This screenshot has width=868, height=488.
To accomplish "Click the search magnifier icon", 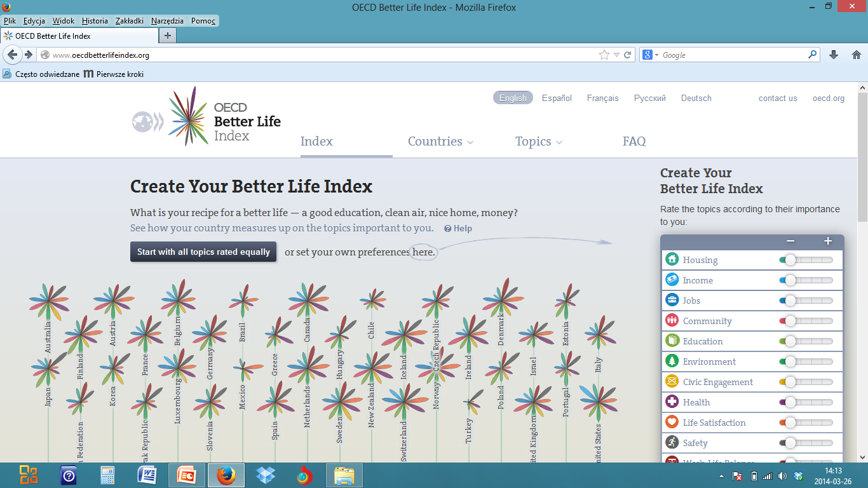I will [x=813, y=55].
